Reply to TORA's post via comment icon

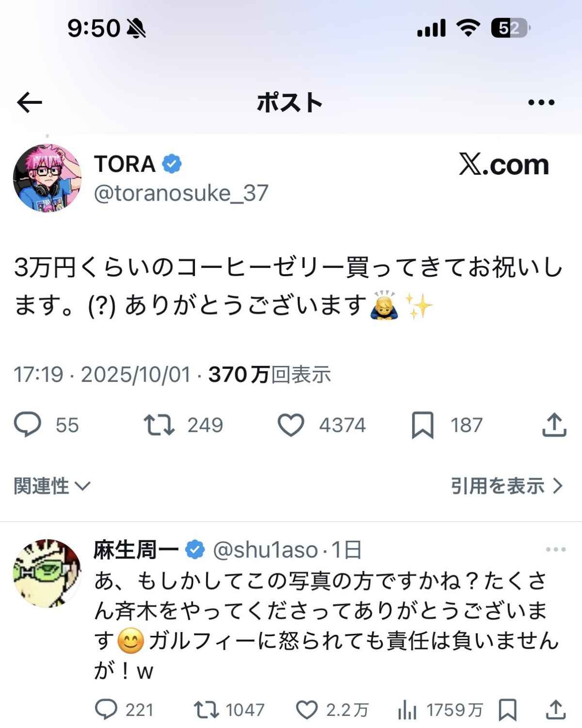(x=28, y=425)
